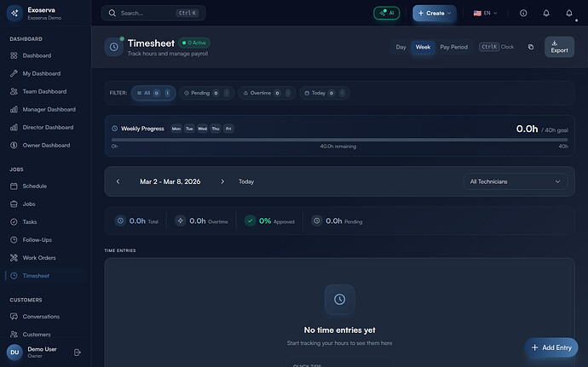Switch to the Pay Period view tab
This screenshot has width=588, height=367.
pyautogui.click(x=453, y=47)
